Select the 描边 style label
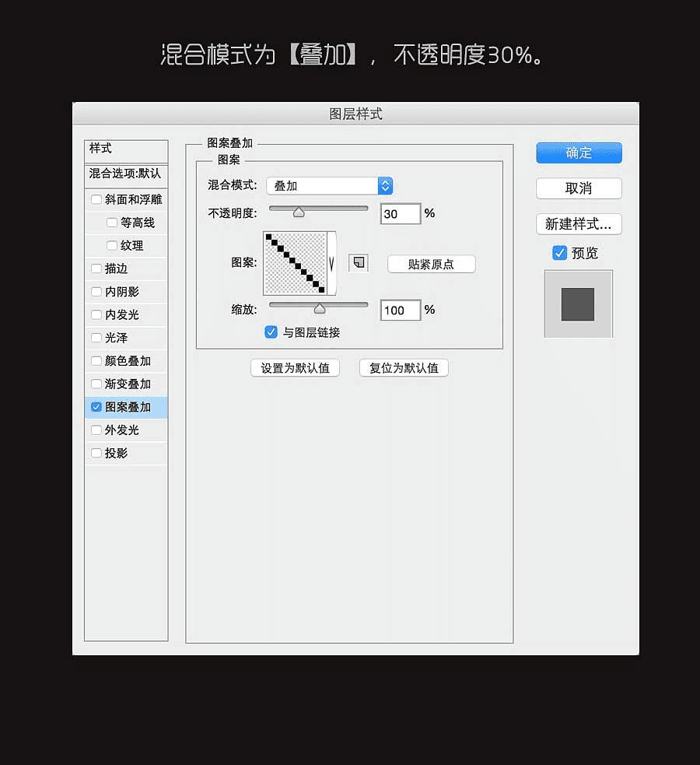Image resolution: width=700 pixels, height=765 pixels. click(116, 268)
